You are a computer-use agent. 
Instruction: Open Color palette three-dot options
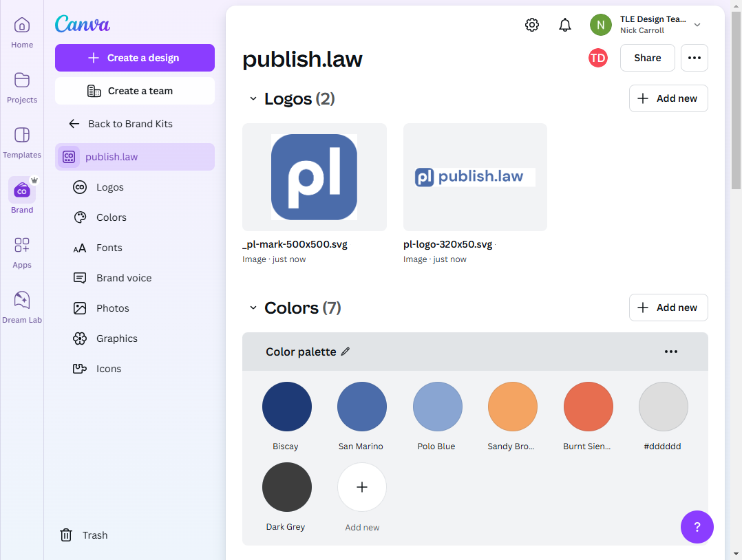tap(671, 352)
